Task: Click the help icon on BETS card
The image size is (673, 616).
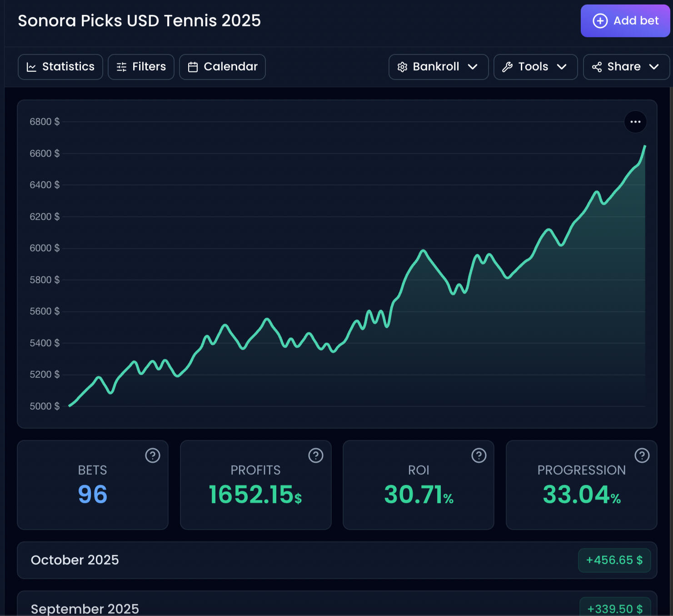Action: (x=153, y=455)
